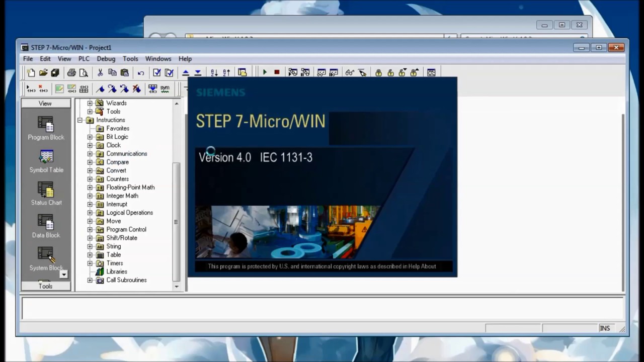Put the PLC in RUN mode (green arrow)
Image resolution: width=644 pixels, height=362 pixels.
[265, 72]
